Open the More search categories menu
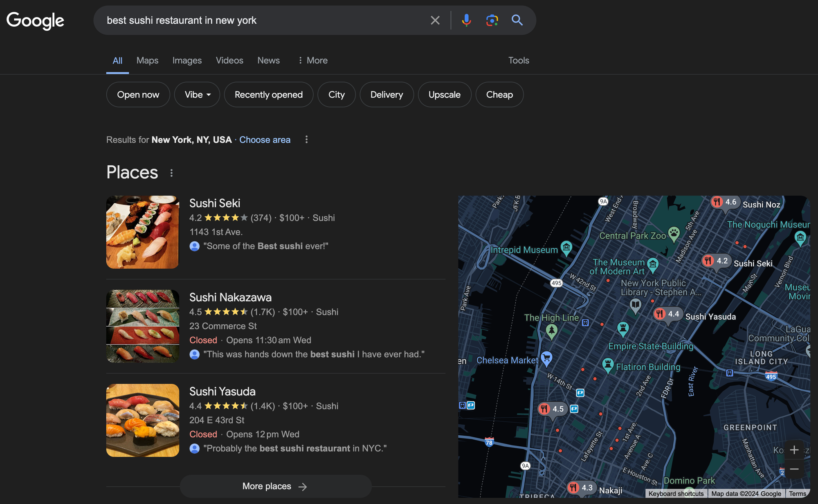 [x=313, y=61]
